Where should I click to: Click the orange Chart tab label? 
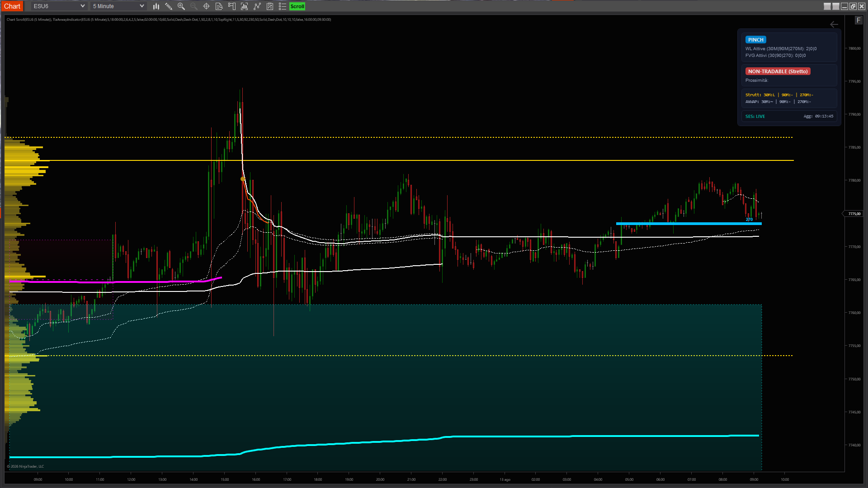tap(12, 6)
